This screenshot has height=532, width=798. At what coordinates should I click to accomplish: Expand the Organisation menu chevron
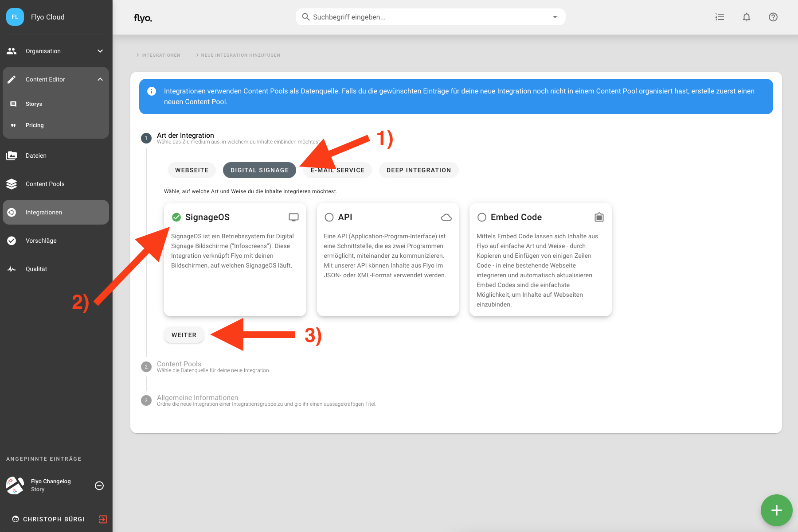tap(100, 51)
